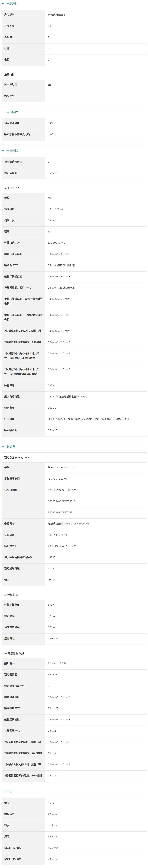Image resolution: width=148 pixels, height=868 pixels.
Task: Select the value 129 A
Action: 51,627
